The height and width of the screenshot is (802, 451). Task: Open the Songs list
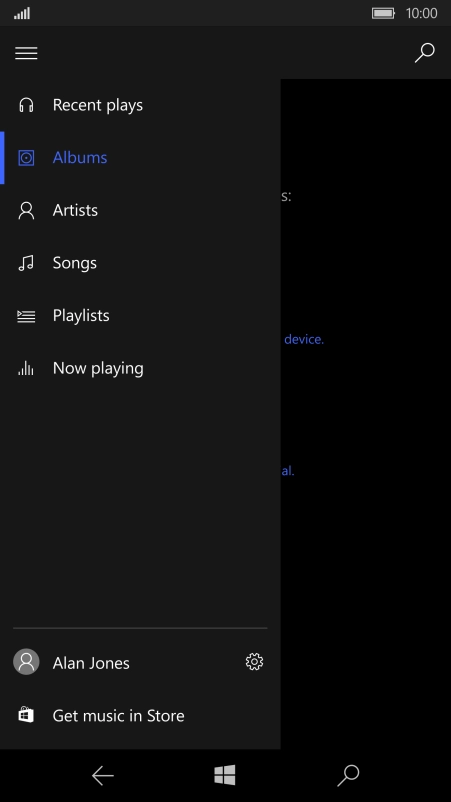click(x=140, y=263)
